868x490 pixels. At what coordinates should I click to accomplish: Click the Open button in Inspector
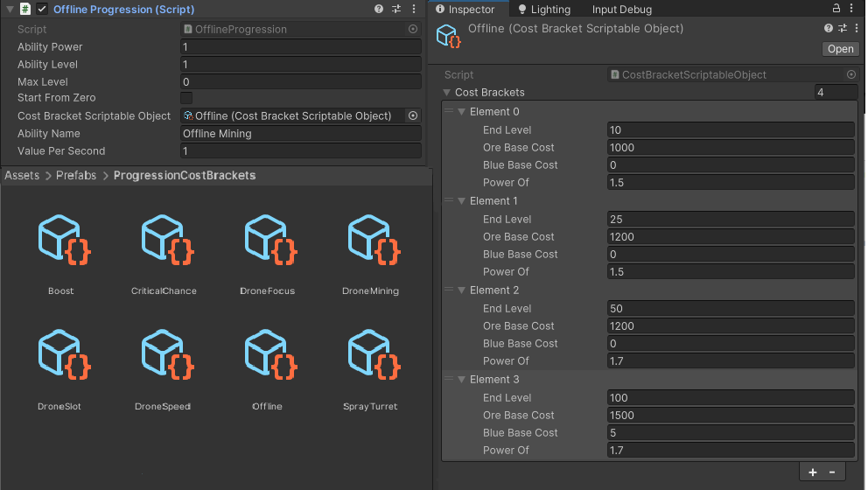(840, 49)
